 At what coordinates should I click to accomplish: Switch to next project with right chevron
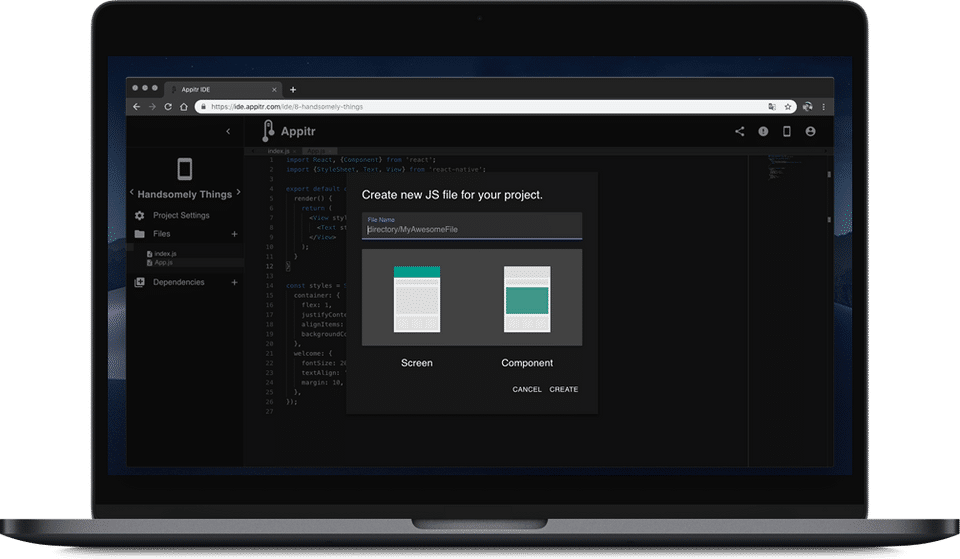point(238,192)
